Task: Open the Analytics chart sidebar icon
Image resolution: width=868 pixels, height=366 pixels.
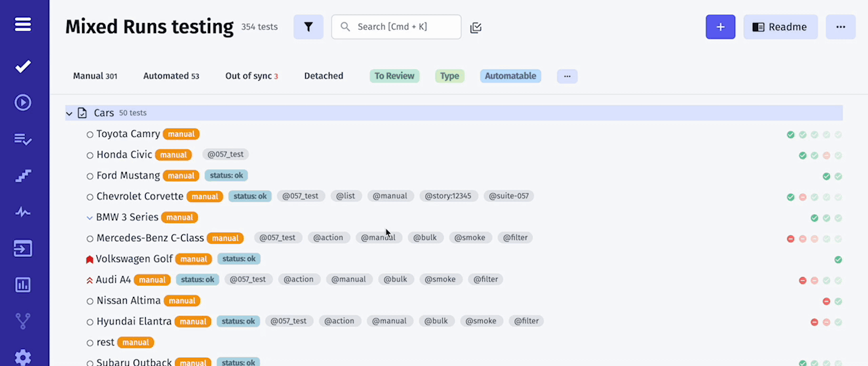Action: click(23, 285)
